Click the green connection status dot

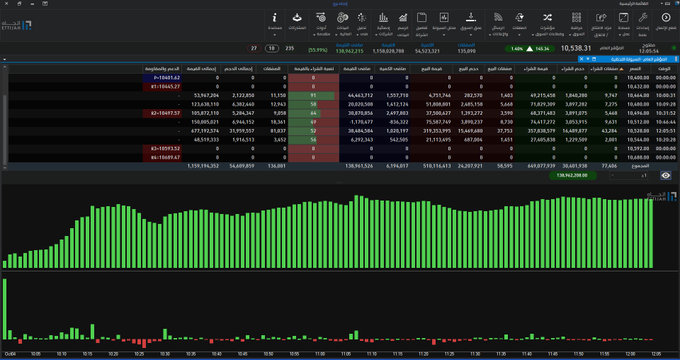674,48
